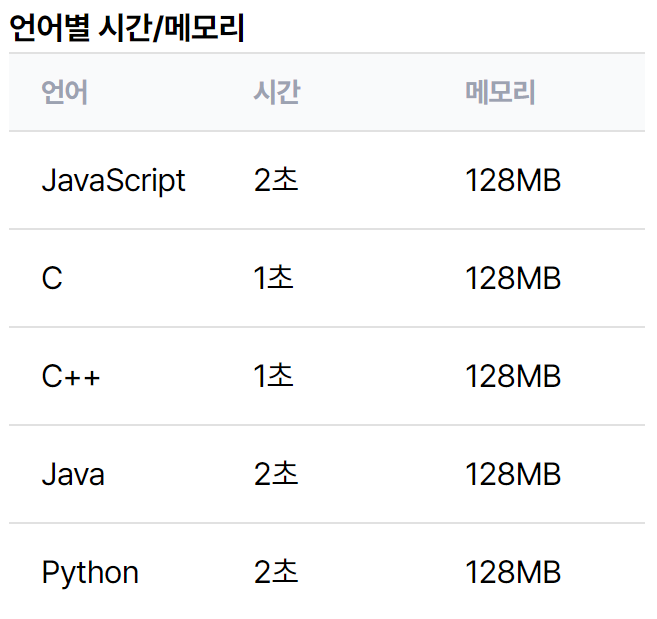657x619 pixels.
Task: Select the C++ language cell
Action: click(70, 376)
